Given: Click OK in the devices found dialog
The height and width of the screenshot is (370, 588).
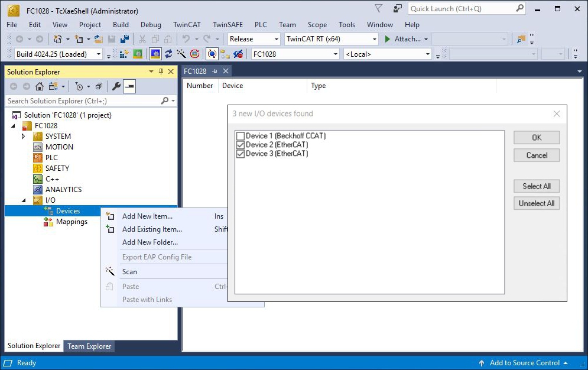Looking at the screenshot, I should 537,138.
